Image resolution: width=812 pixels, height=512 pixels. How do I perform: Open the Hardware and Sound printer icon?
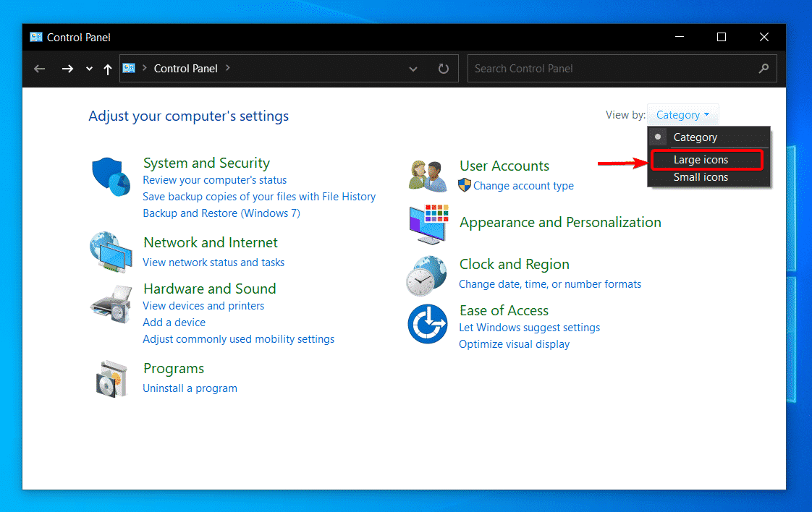tap(111, 304)
